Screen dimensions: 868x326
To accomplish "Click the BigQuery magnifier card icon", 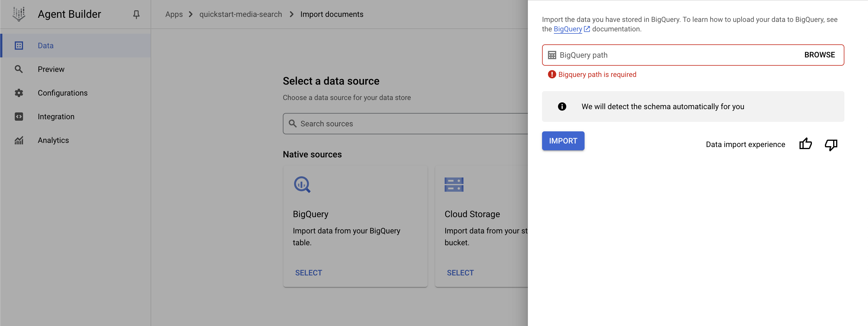I will click(302, 184).
